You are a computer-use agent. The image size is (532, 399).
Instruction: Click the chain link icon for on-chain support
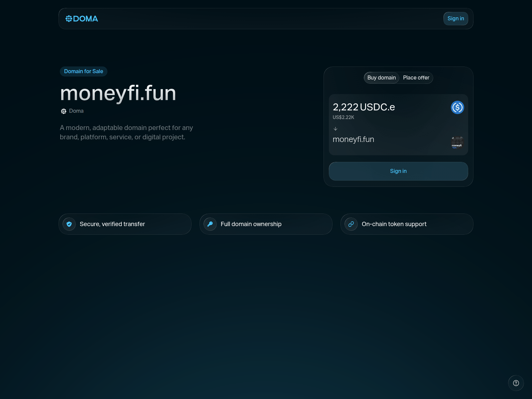click(x=351, y=224)
